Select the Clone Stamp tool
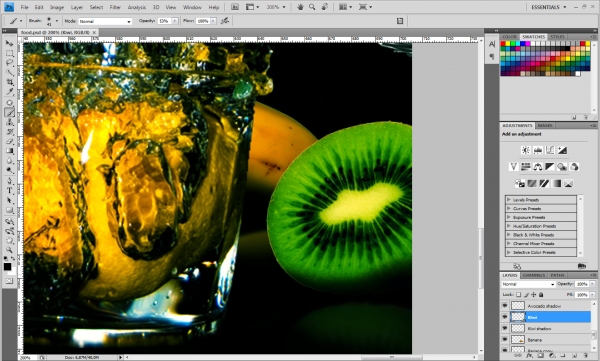The image size is (600, 361). [9, 122]
